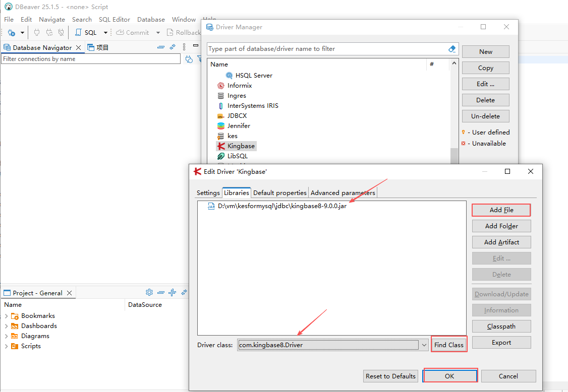
Task: Click the Rollback toolbar button
Action: 184,33
